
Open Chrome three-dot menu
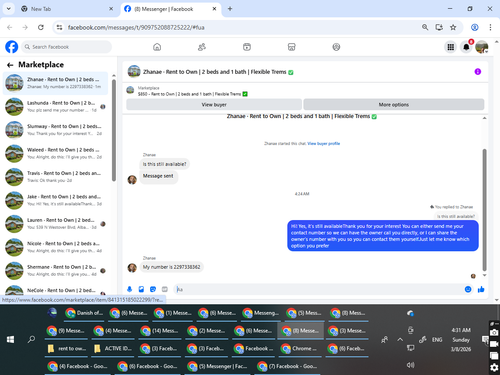point(490,27)
